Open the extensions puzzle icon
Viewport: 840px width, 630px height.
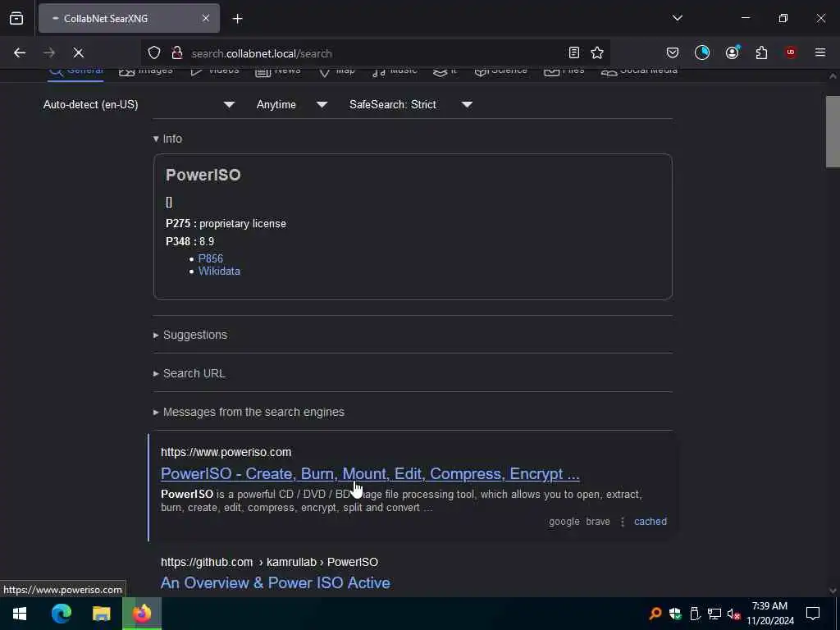[x=761, y=52]
